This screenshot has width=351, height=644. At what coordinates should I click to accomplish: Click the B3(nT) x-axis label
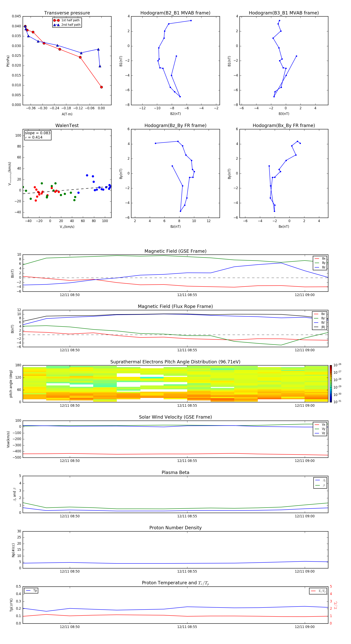pyautogui.click(x=284, y=114)
